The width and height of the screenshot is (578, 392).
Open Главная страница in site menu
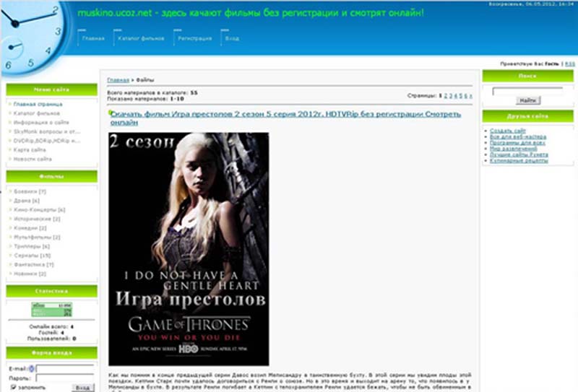38,104
